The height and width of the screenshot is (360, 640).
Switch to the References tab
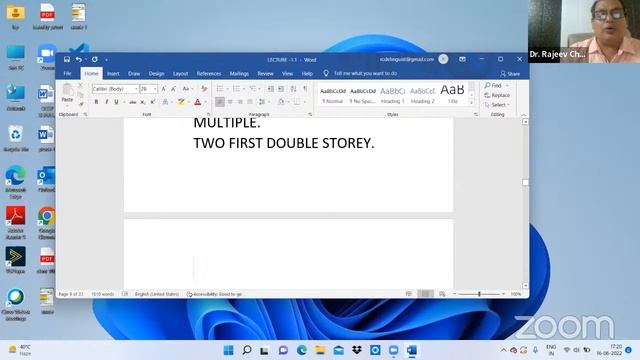209,73
